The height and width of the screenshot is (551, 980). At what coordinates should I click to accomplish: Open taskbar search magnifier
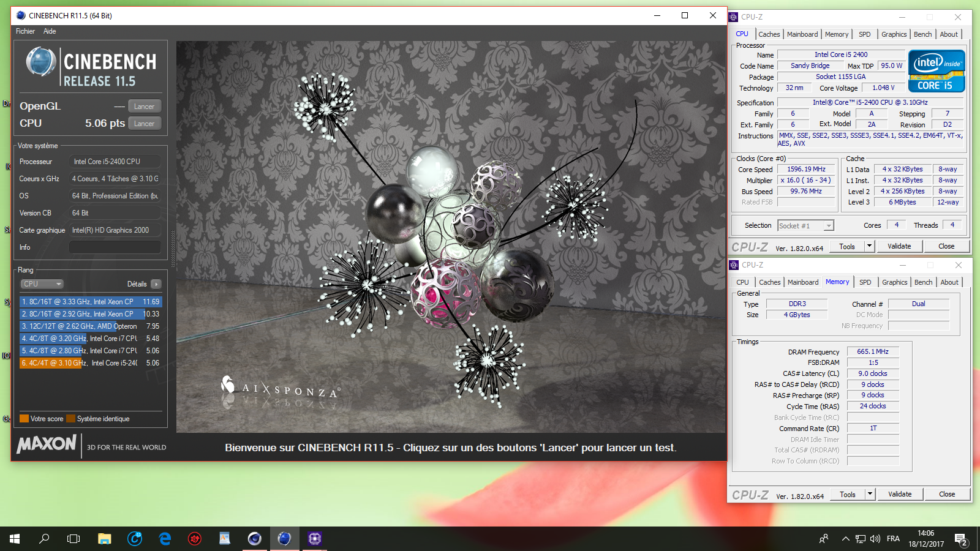(x=44, y=539)
